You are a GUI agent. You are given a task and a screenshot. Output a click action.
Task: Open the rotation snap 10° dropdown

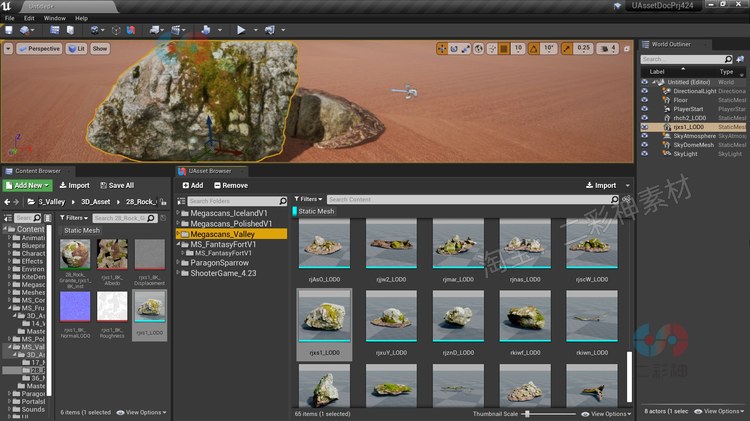coord(548,49)
